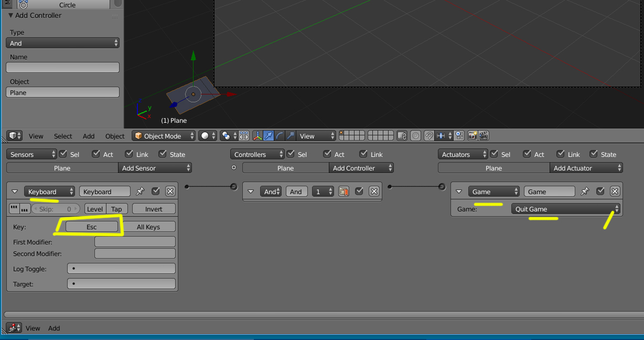This screenshot has height=340, width=644.
Task: Open the Quit Game action dropdown
Action: click(x=565, y=209)
